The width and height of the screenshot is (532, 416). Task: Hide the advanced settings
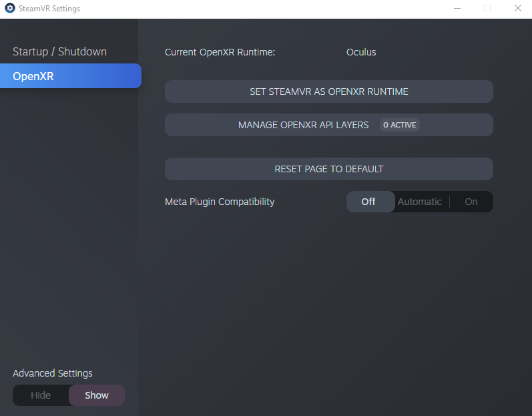click(x=41, y=395)
